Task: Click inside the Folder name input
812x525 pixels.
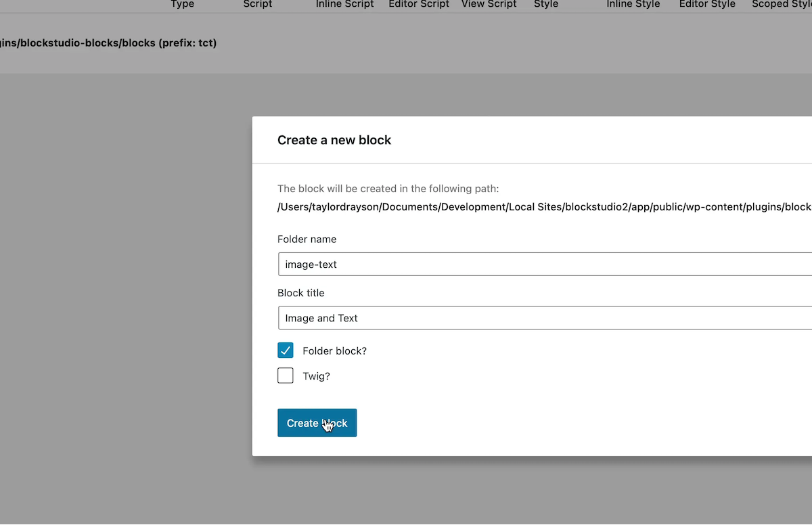Action: [x=474, y=264]
